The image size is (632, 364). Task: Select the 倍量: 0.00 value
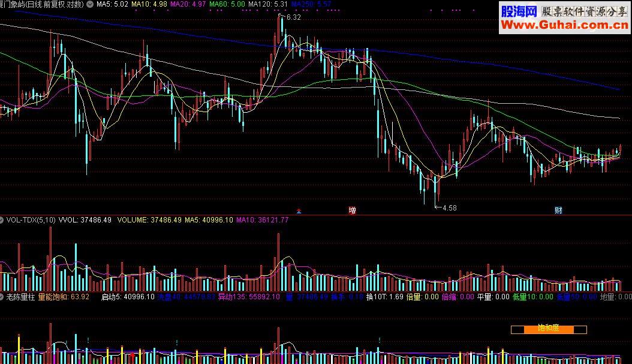[x=422, y=297]
